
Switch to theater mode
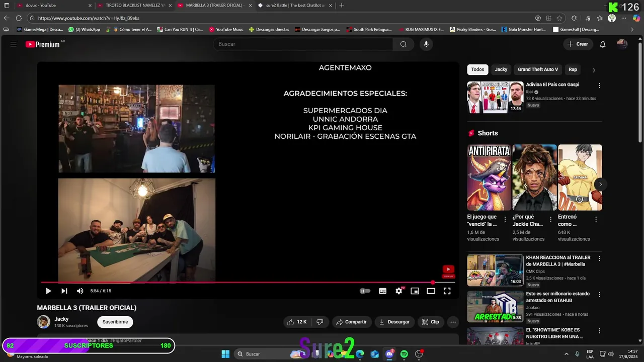pos(431,291)
